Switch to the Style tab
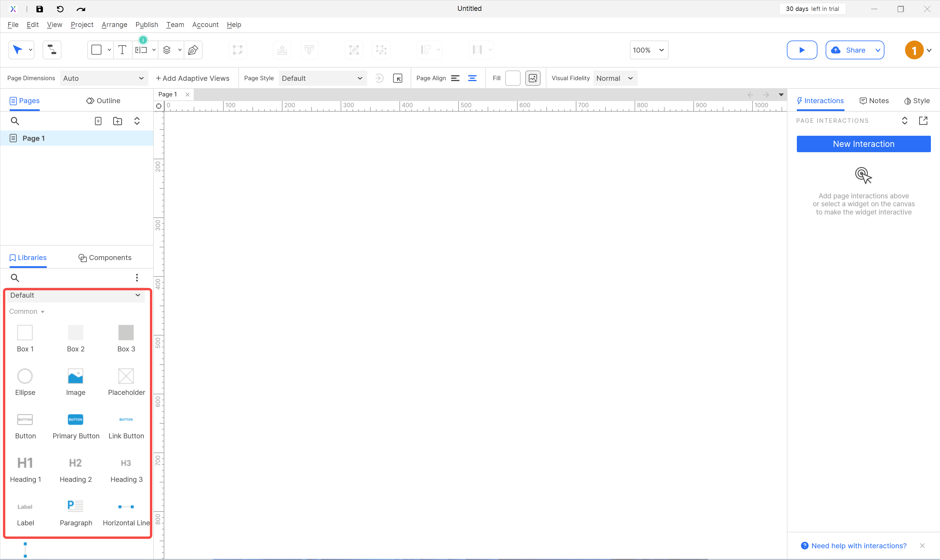Image resolution: width=940 pixels, height=560 pixels. point(916,101)
